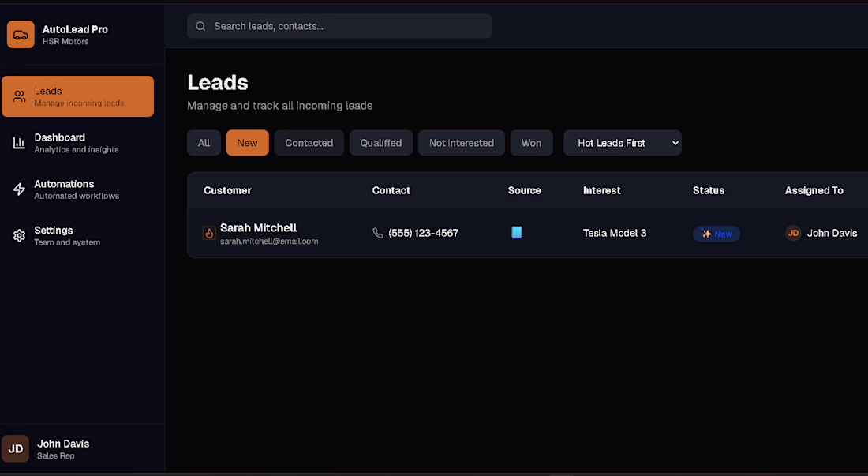
Task: Click the Source column header
Action: pos(524,190)
